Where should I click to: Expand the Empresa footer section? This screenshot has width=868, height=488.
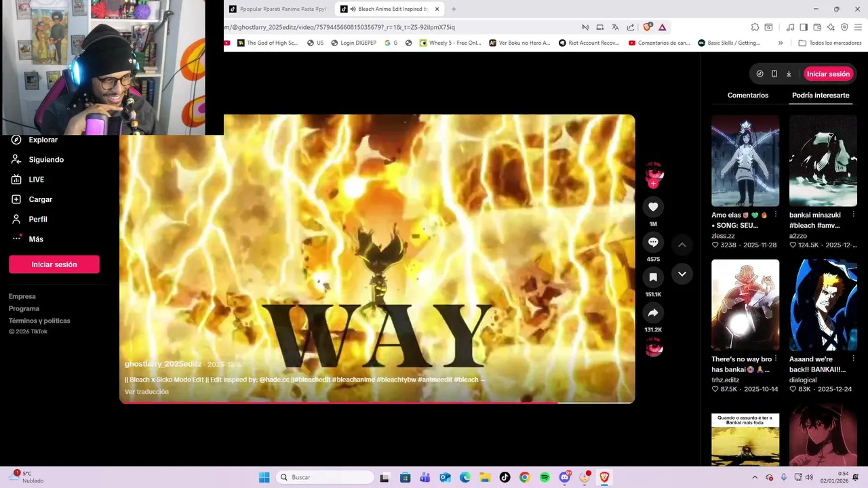(22, 296)
